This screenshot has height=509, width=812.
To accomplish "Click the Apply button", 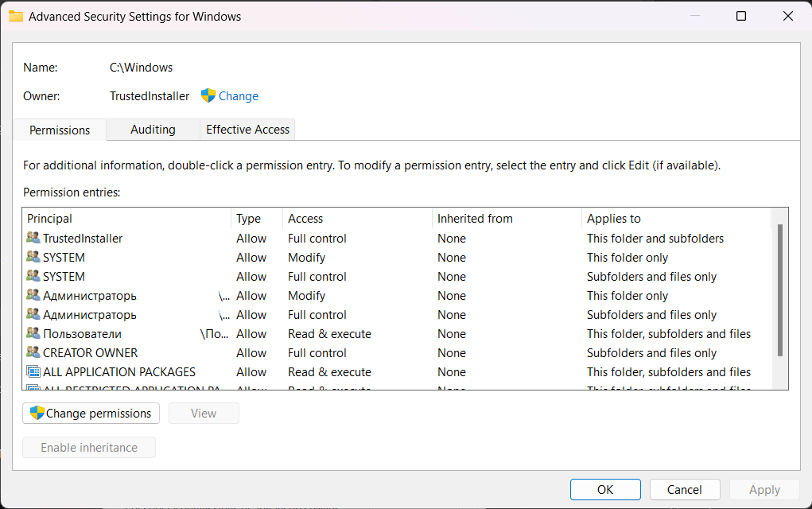I will pos(764,489).
